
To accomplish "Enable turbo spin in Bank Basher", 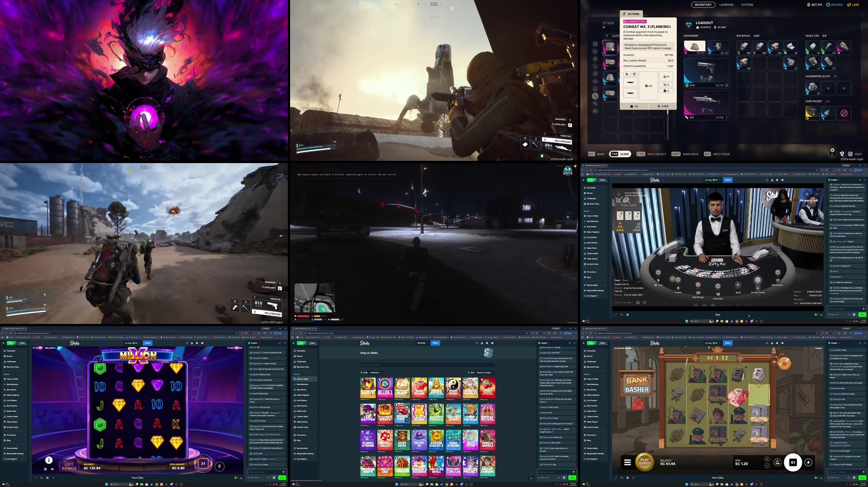I will [x=808, y=463].
